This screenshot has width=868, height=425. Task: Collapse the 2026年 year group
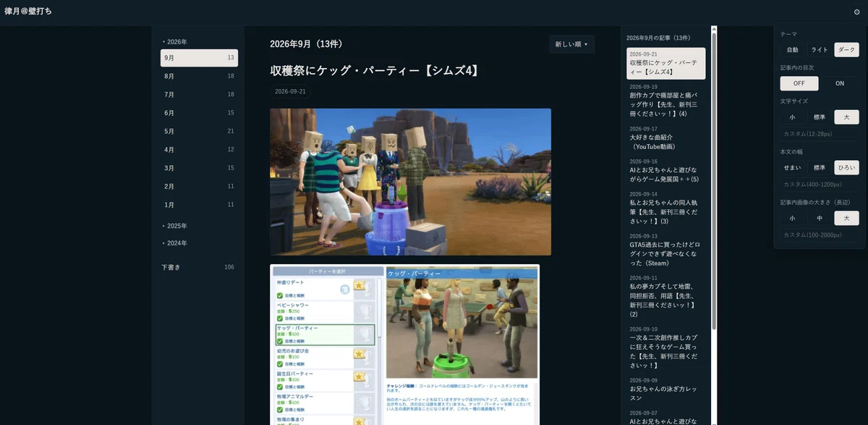(174, 42)
